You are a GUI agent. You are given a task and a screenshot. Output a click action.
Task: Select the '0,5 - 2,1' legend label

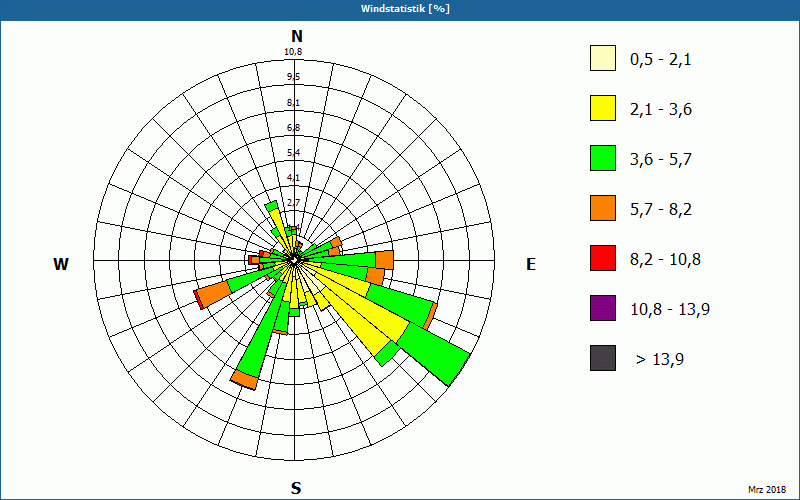tap(661, 60)
